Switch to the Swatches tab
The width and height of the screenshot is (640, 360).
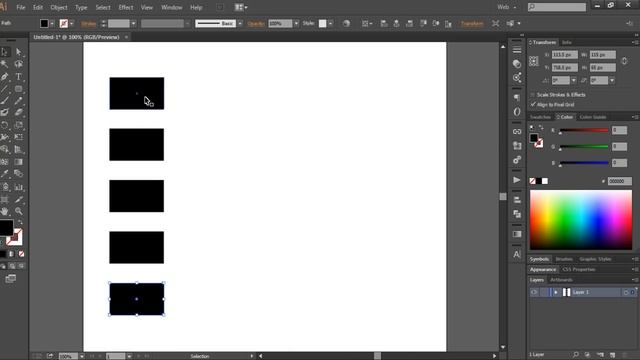click(540, 117)
